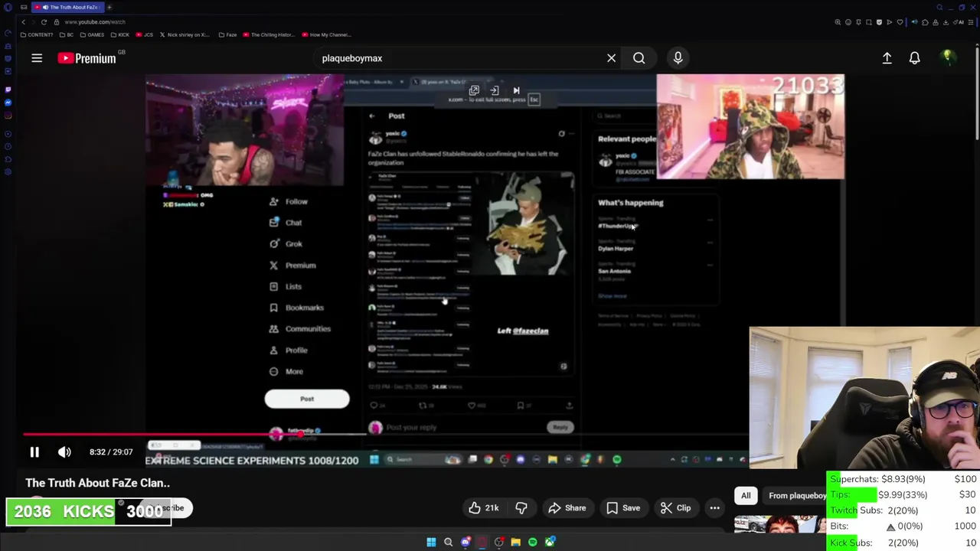Open the account avatar menu
Viewport: 980px width, 551px height.
[947, 57]
